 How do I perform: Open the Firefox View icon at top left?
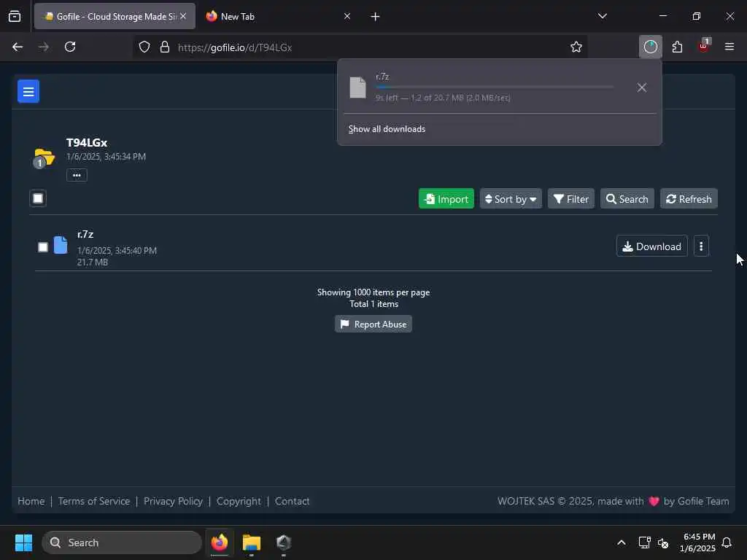point(15,16)
